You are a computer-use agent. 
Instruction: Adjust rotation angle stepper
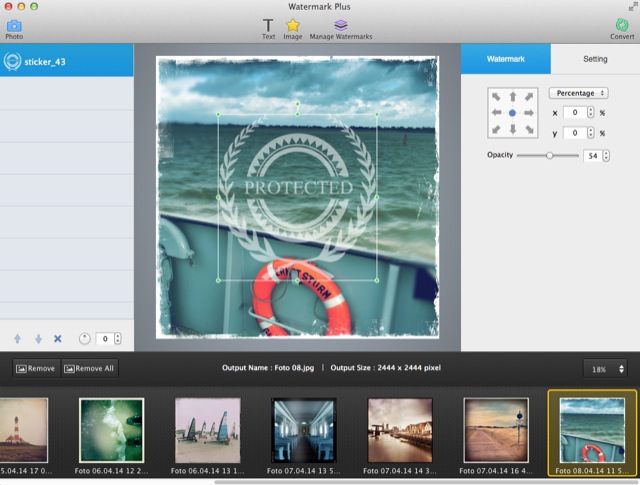click(x=118, y=338)
